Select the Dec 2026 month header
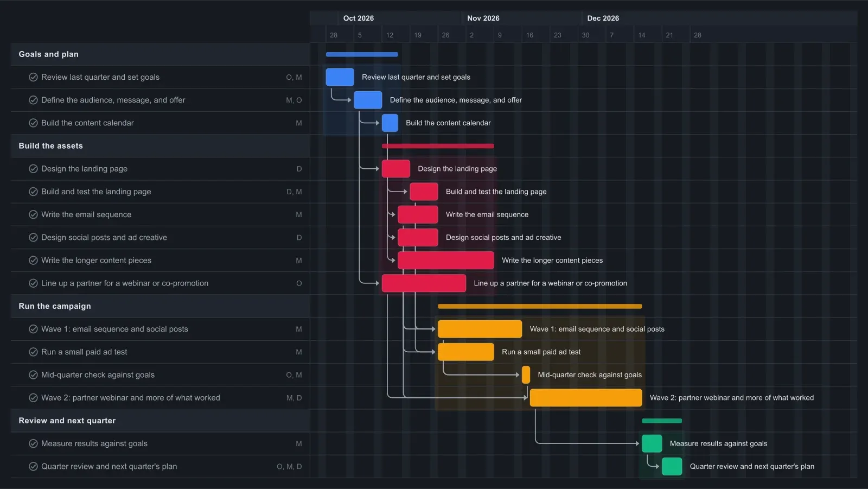The image size is (868, 489). pos(603,18)
